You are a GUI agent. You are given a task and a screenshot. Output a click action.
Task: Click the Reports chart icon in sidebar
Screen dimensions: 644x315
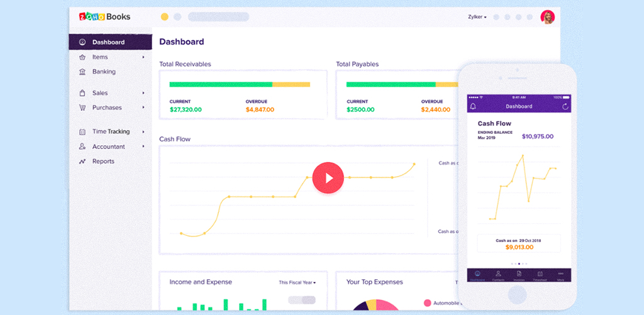[82, 162]
